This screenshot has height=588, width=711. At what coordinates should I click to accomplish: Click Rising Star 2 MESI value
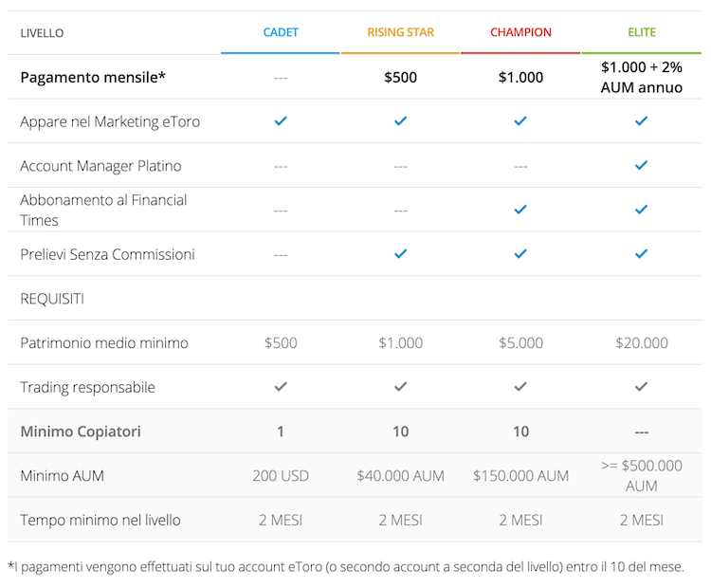pyautogui.click(x=400, y=520)
